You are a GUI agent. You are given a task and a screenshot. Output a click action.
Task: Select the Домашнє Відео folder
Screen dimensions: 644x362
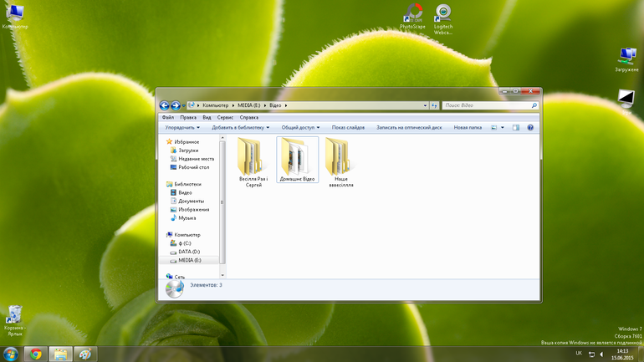(298, 160)
